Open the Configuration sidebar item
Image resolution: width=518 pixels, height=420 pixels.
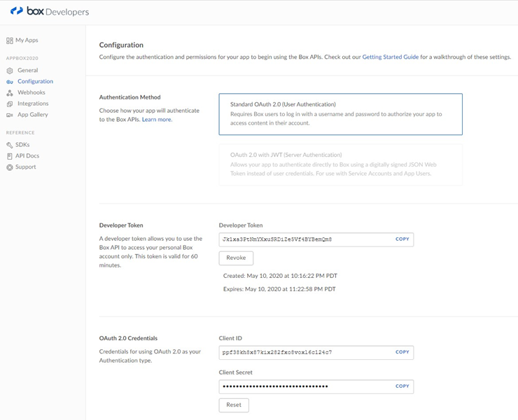coord(35,82)
